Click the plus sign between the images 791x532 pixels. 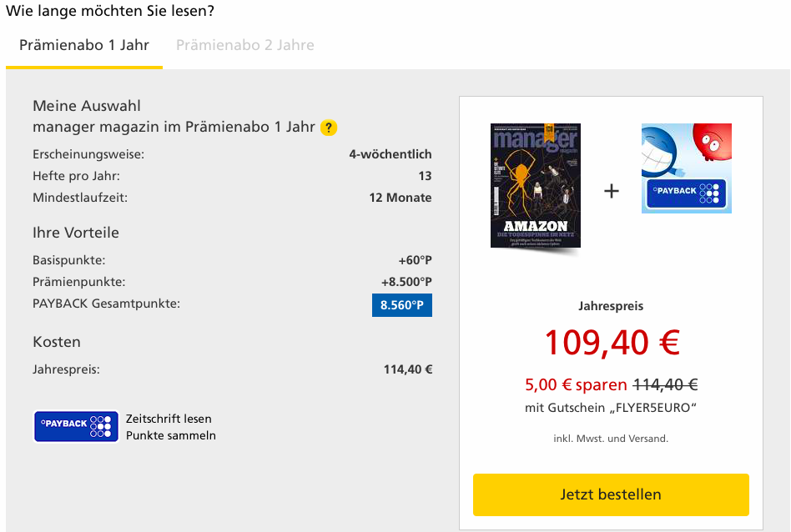point(612,191)
